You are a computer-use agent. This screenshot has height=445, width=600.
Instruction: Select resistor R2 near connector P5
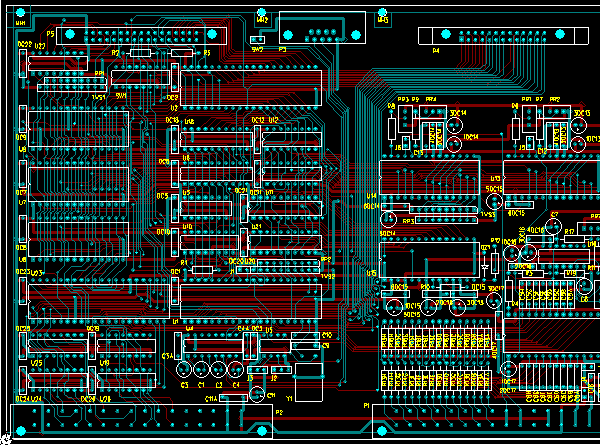[x=139, y=53]
